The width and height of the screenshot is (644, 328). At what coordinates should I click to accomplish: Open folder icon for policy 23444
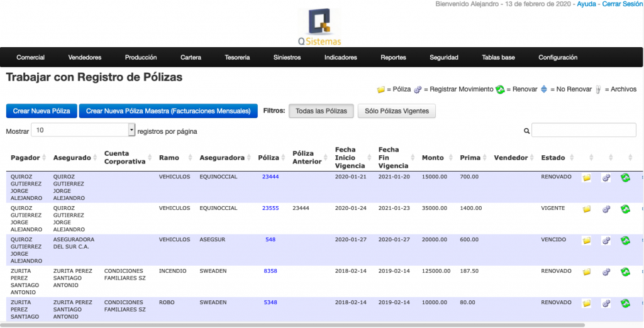tap(587, 178)
